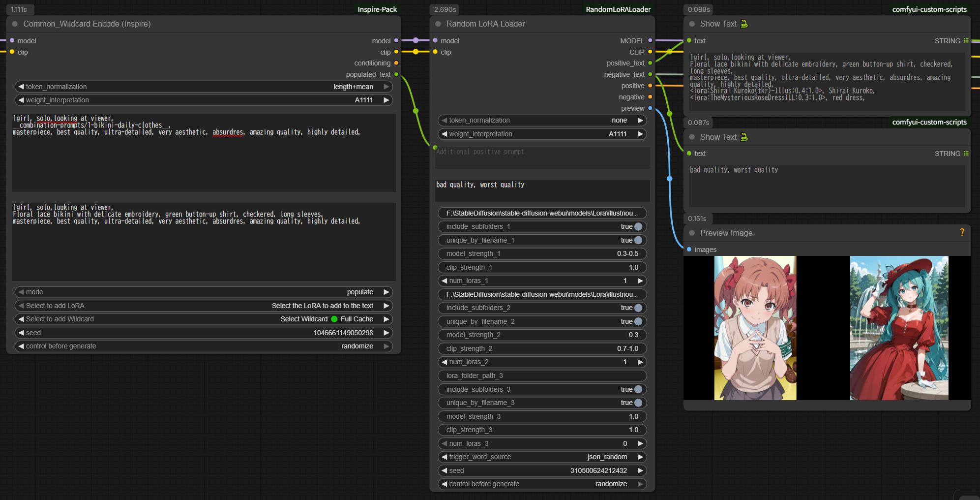This screenshot has height=500, width=980.
Task: Click the collapse dot of the Preview Image node
Action: pyautogui.click(x=692, y=233)
